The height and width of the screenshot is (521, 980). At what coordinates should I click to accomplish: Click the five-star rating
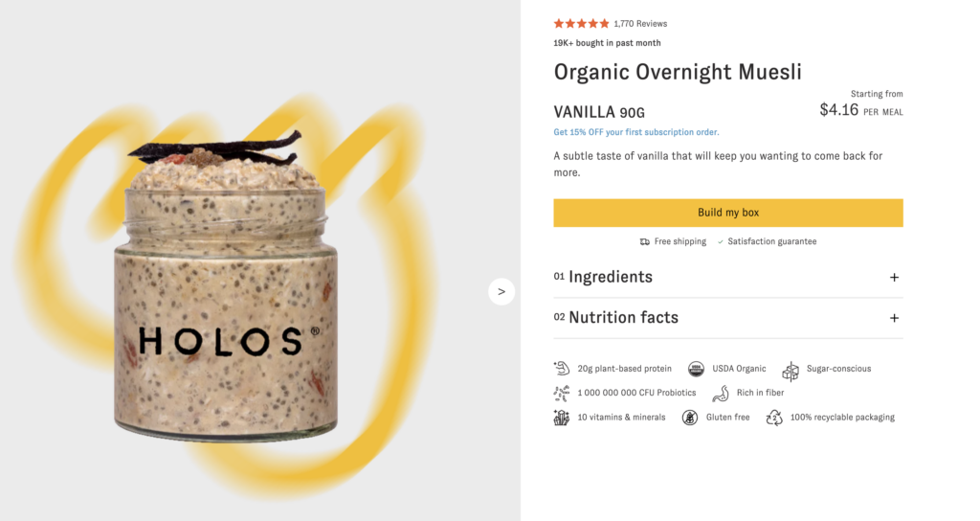pyautogui.click(x=581, y=24)
